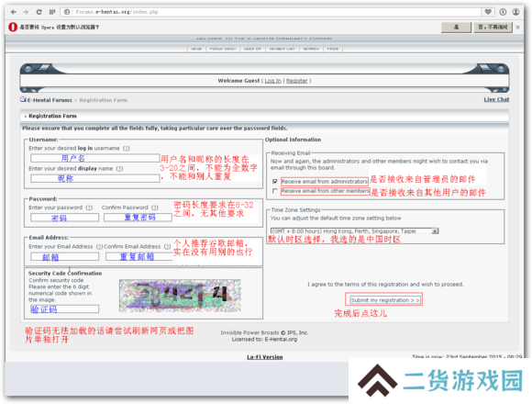Go back with the browser back arrow
532x404 pixels.
pos(14,12)
